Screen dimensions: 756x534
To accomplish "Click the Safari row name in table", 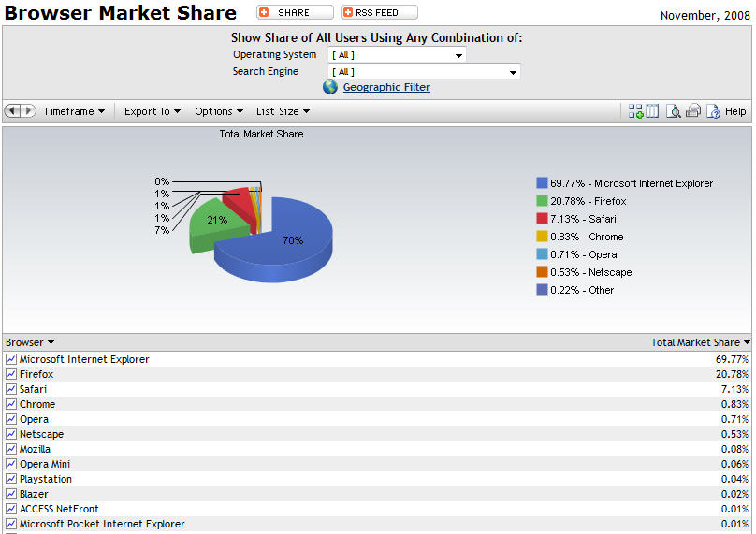I will click(34, 389).
